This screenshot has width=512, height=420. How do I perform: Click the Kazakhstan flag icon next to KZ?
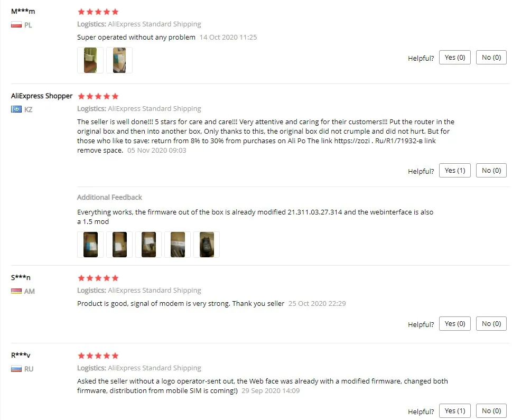pos(16,109)
